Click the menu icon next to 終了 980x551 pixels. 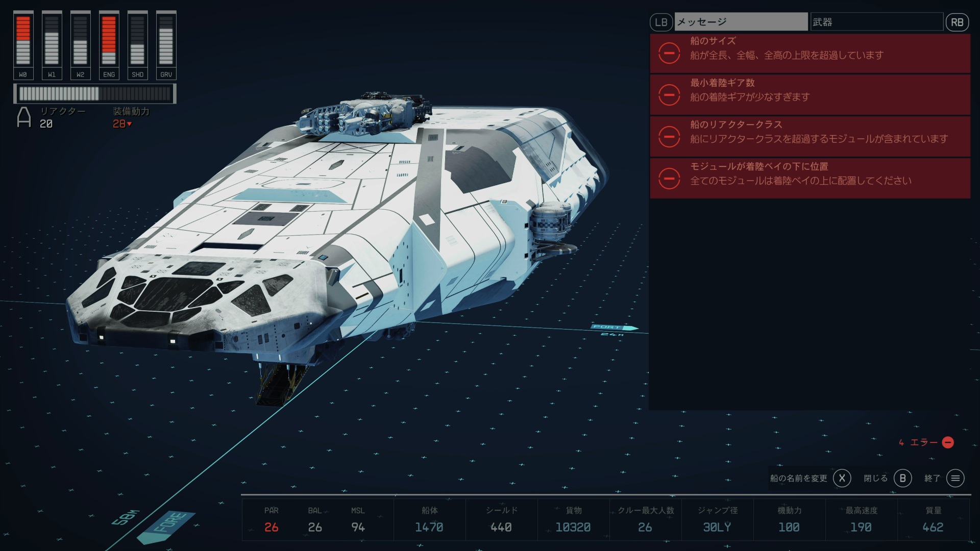coord(955,478)
